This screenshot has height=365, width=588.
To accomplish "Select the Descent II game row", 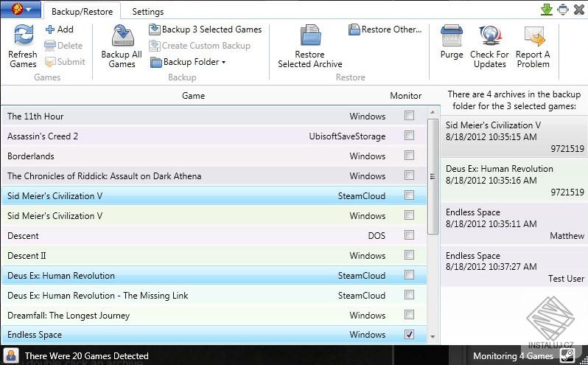I will pyautogui.click(x=214, y=255).
